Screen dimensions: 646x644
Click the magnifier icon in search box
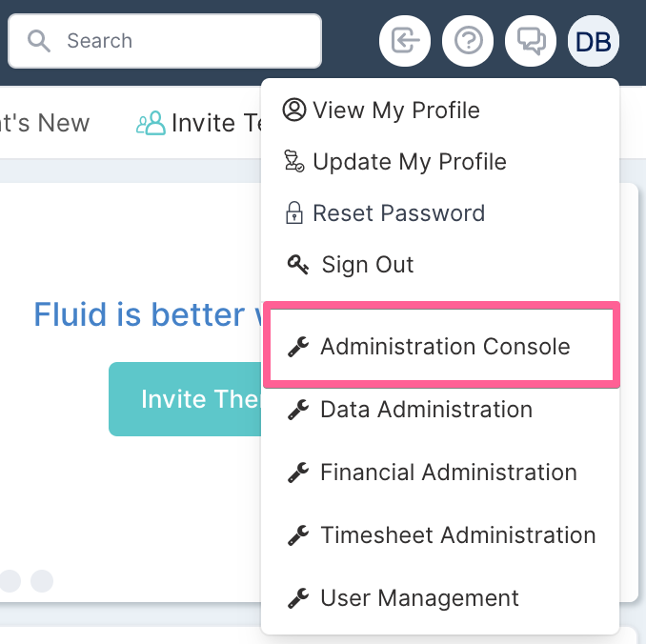click(39, 41)
